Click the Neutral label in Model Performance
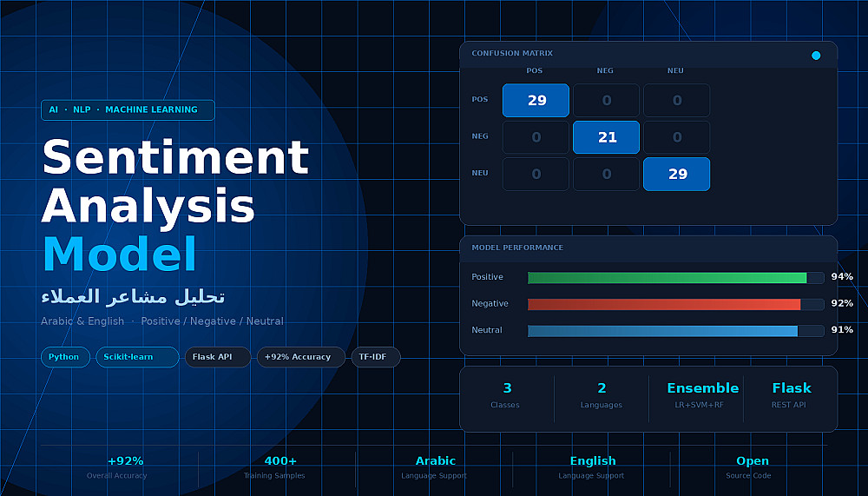The image size is (868, 496). coord(487,330)
